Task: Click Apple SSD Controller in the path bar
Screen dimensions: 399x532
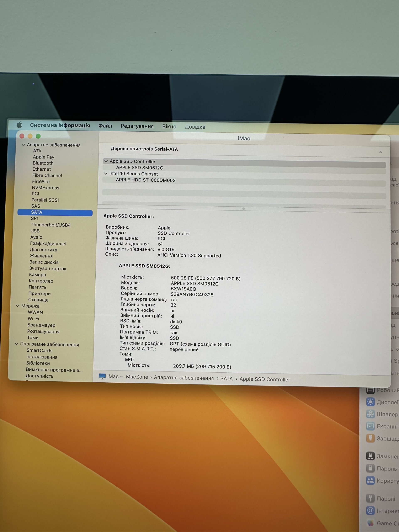Action: (x=265, y=379)
